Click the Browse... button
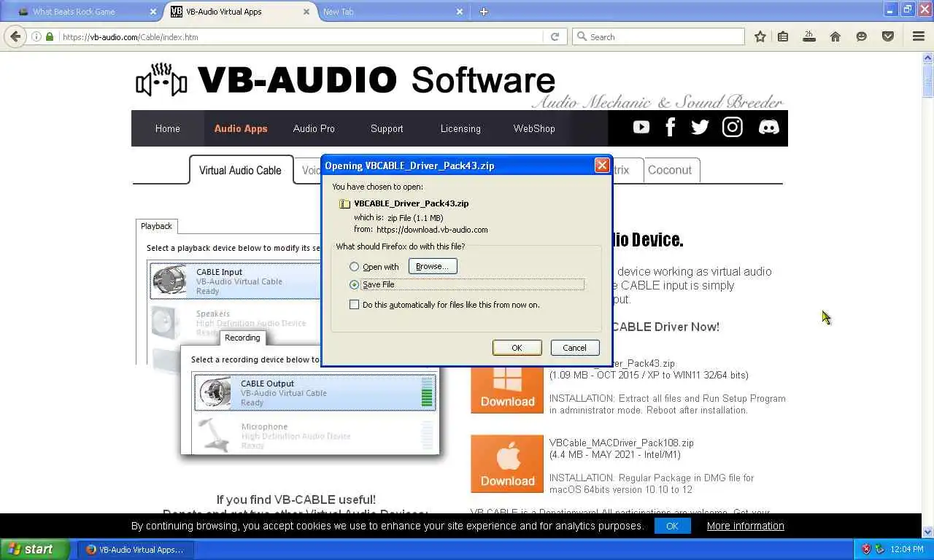Viewport: 934px width, 560px height. 433,266
